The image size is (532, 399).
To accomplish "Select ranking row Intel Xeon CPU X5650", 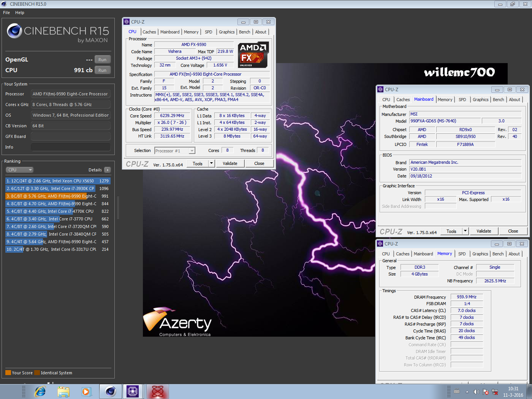I will coord(58,181).
